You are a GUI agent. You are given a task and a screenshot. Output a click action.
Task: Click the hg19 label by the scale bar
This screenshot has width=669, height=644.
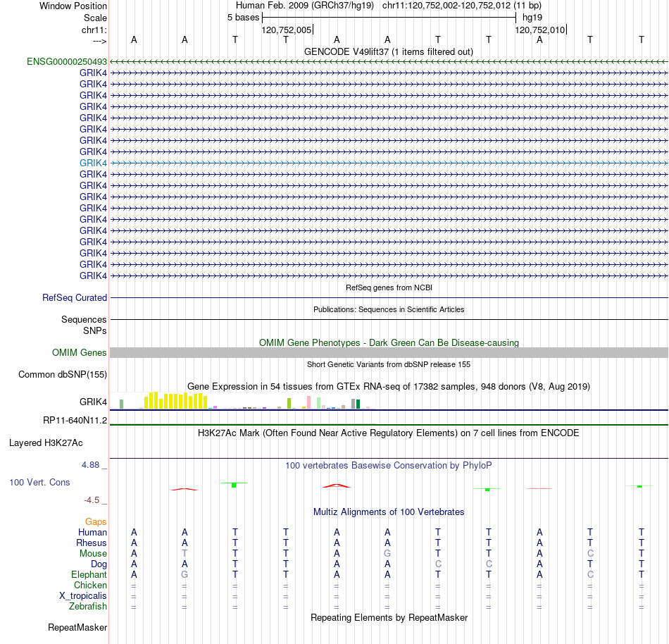[x=532, y=18]
